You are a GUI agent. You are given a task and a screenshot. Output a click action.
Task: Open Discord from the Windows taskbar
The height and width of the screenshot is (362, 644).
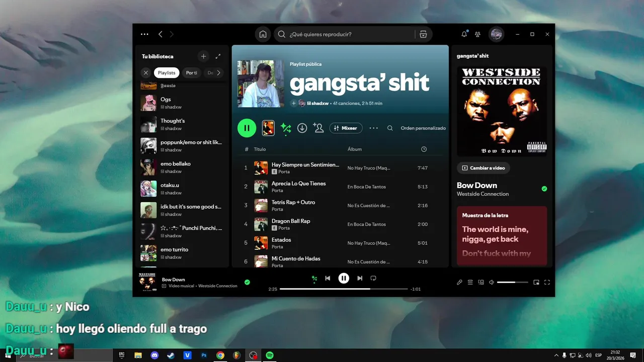click(x=154, y=355)
